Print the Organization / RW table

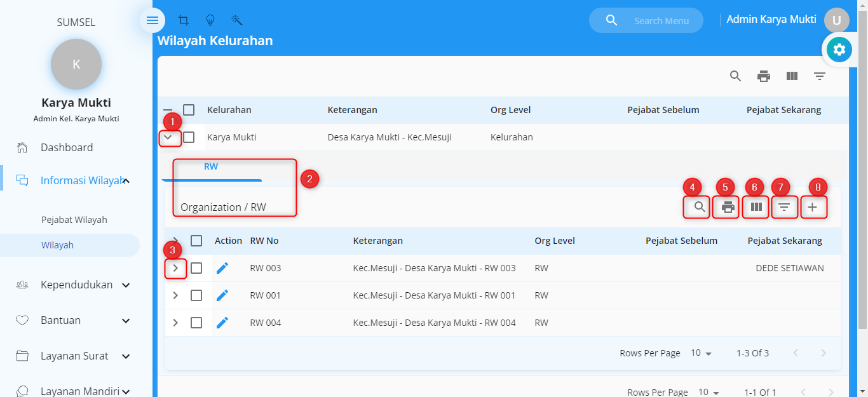click(728, 207)
